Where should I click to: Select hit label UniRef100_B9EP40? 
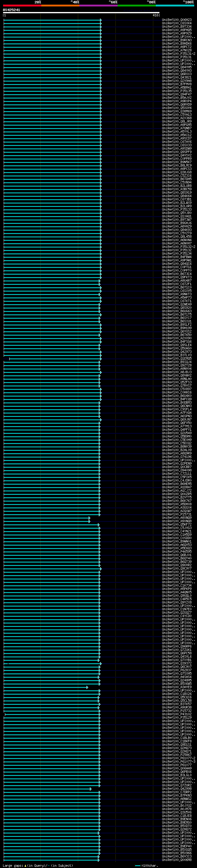tap(177, 846)
